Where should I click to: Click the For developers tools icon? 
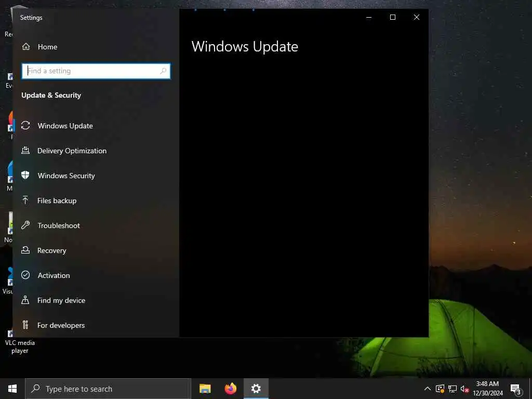tap(25, 325)
